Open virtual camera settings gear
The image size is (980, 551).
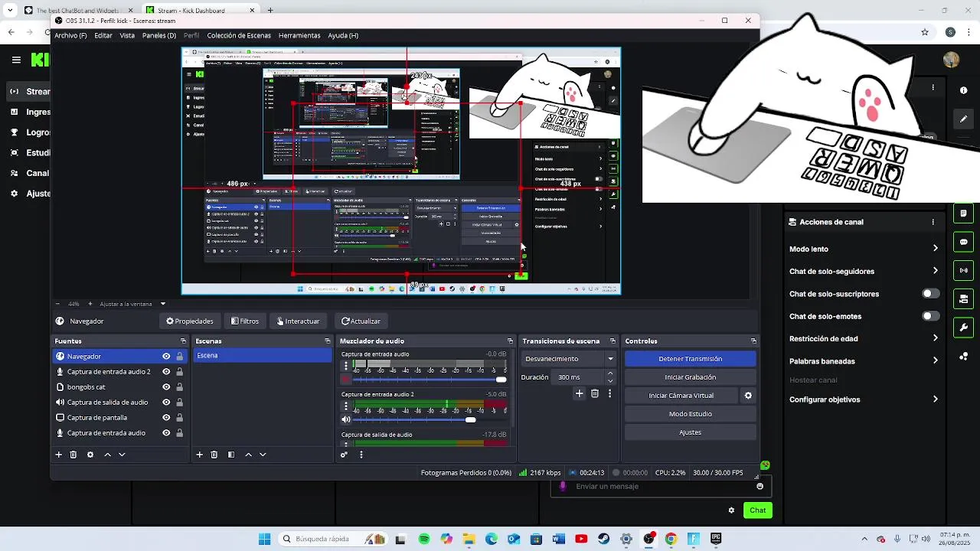click(x=748, y=396)
